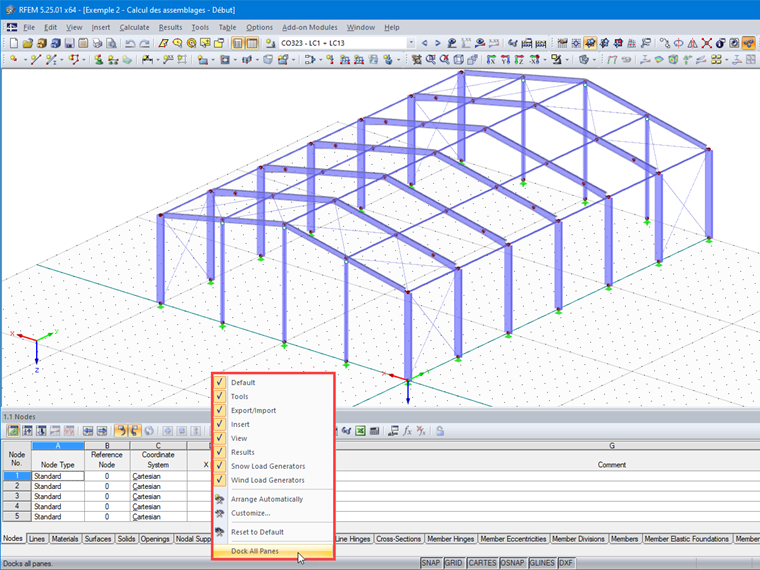Switch to the Materials table tab
Viewport: 760px width, 570px height.
64,539
